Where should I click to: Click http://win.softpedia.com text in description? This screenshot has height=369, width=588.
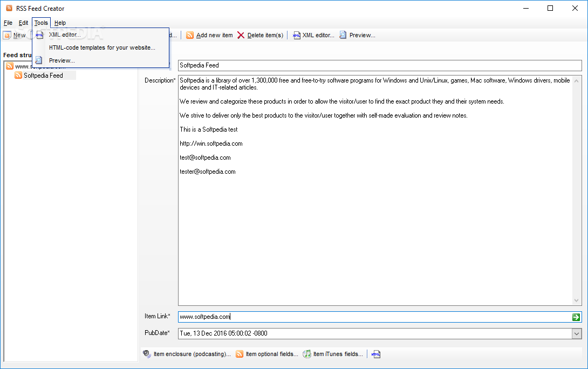pos(211,143)
